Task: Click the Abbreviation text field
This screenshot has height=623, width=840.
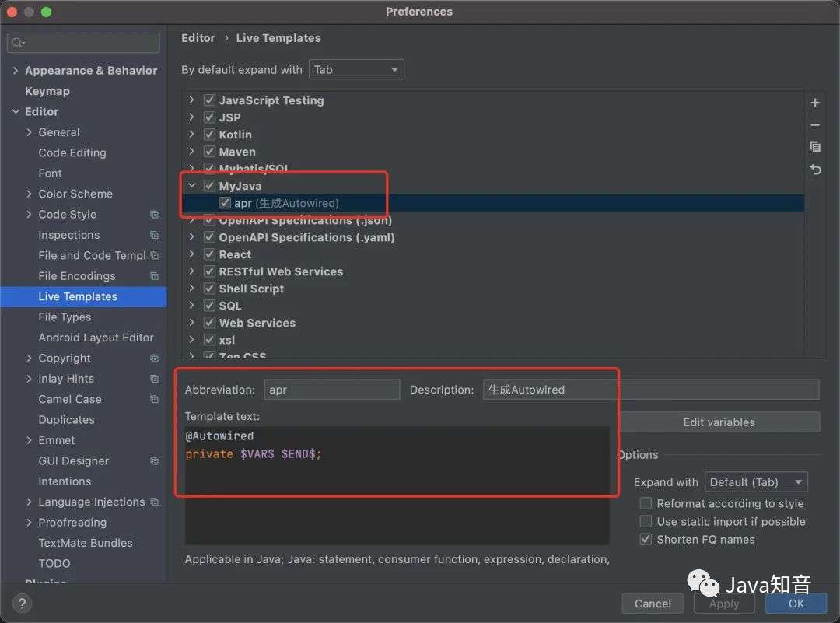Action: [331, 390]
